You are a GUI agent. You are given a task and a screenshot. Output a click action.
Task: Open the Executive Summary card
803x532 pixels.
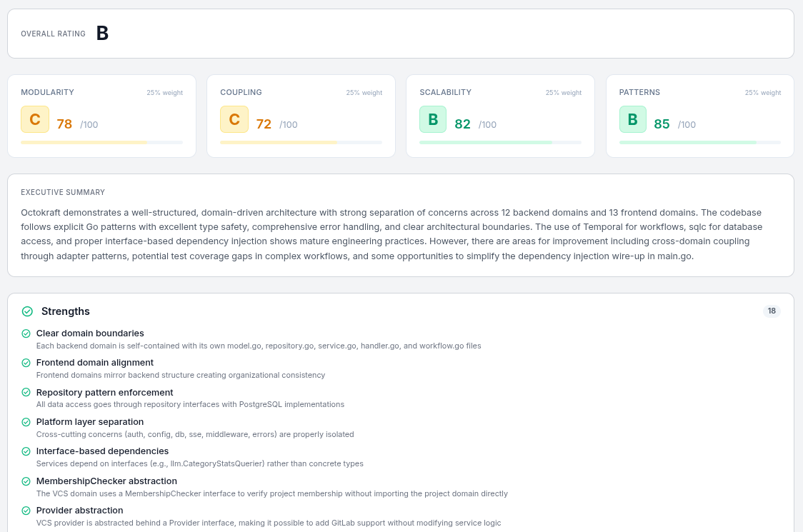(x=400, y=225)
